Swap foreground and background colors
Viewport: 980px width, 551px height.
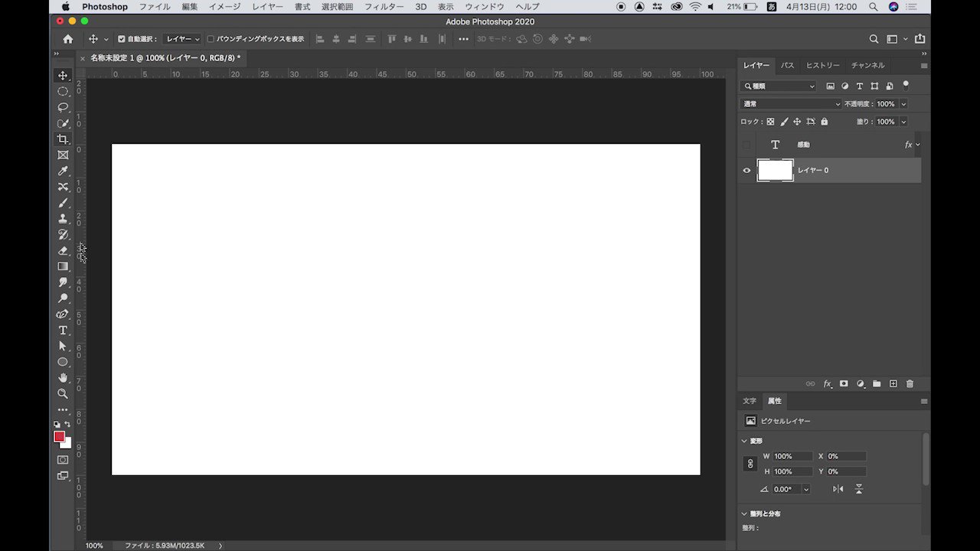click(x=67, y=424)
